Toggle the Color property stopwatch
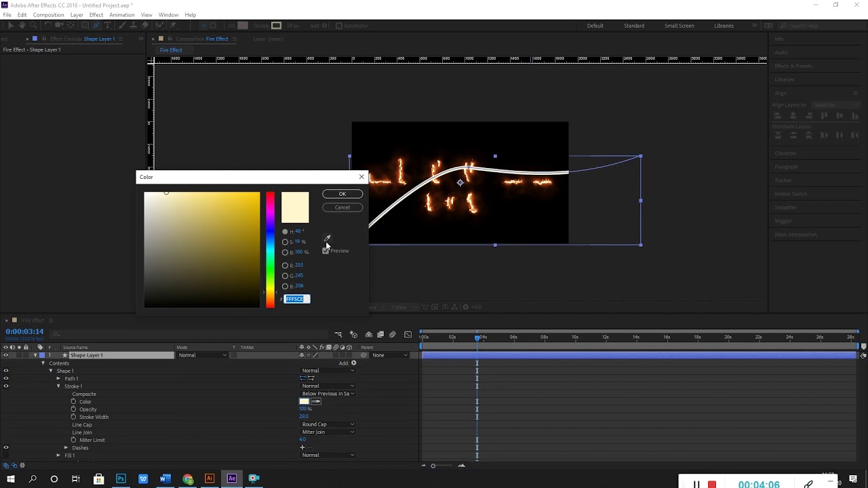This screenshot has width=868, height=488. (73, 401)
